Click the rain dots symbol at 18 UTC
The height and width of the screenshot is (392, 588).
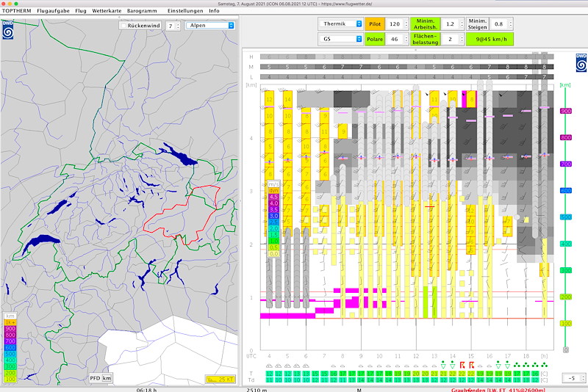[x=526, y=365]
